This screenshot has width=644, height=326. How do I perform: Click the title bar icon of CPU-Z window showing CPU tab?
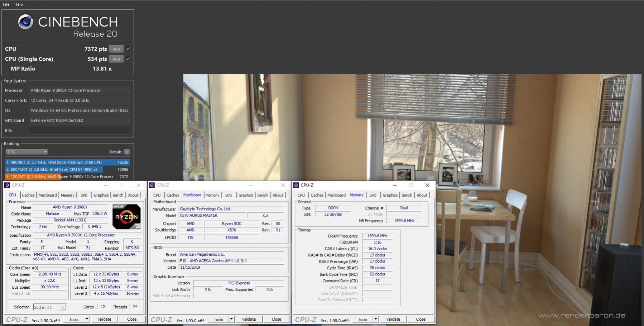tap(7, 185)
